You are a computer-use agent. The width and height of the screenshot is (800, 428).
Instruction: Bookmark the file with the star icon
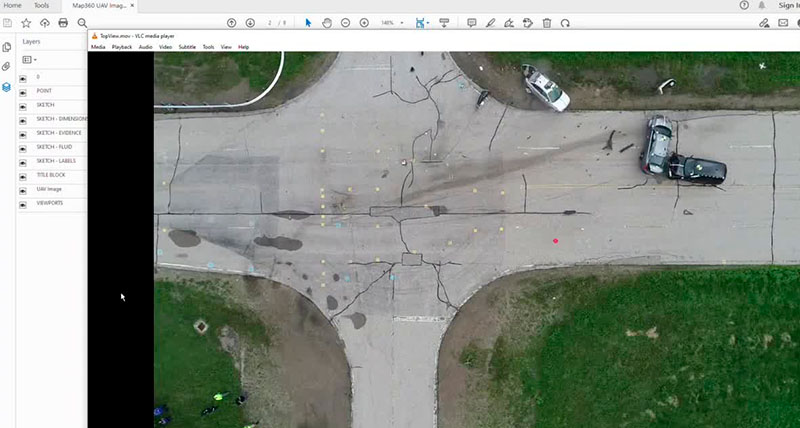(26, 22)
